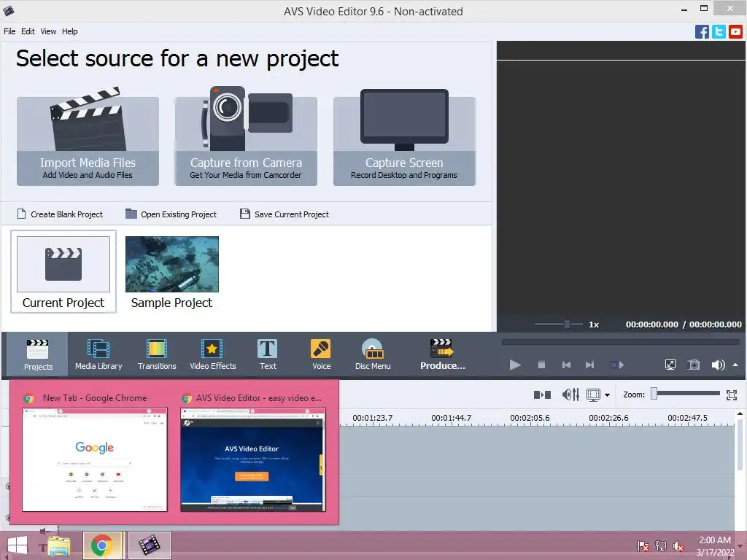Image resolution: width=747 pixels, height=560 pixels.
Task: Click timeline marker 00:01:44.7
Action: 451,418
